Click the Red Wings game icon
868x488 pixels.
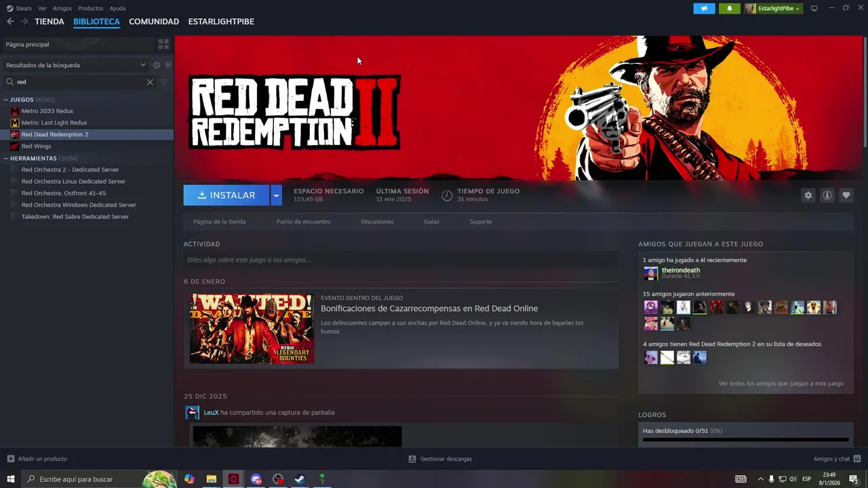click(x=15, y=146)
